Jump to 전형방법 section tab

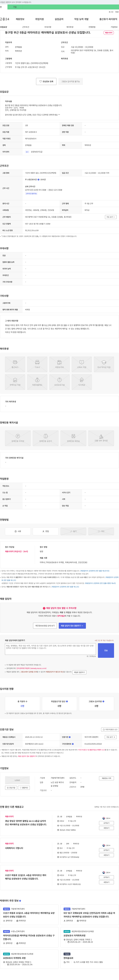tap(92, 27)
